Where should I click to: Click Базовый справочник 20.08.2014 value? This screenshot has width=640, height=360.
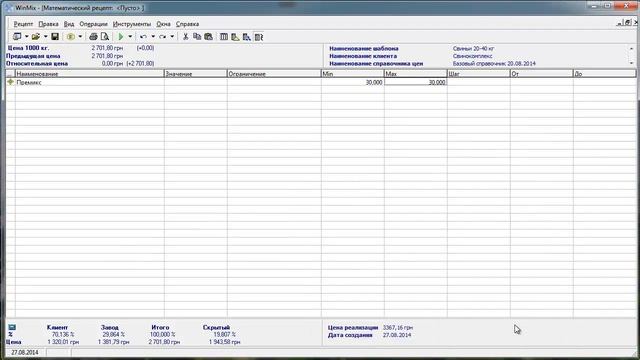[x=494, y=64]
